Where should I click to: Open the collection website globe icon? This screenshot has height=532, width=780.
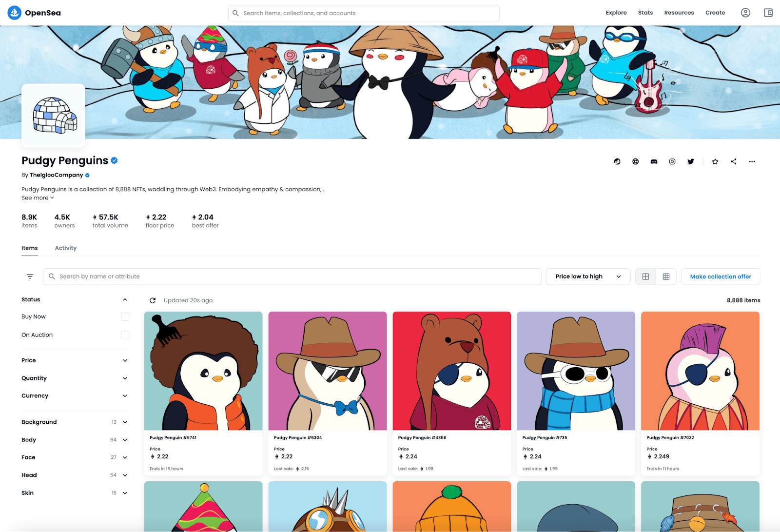tap(636, 161)
